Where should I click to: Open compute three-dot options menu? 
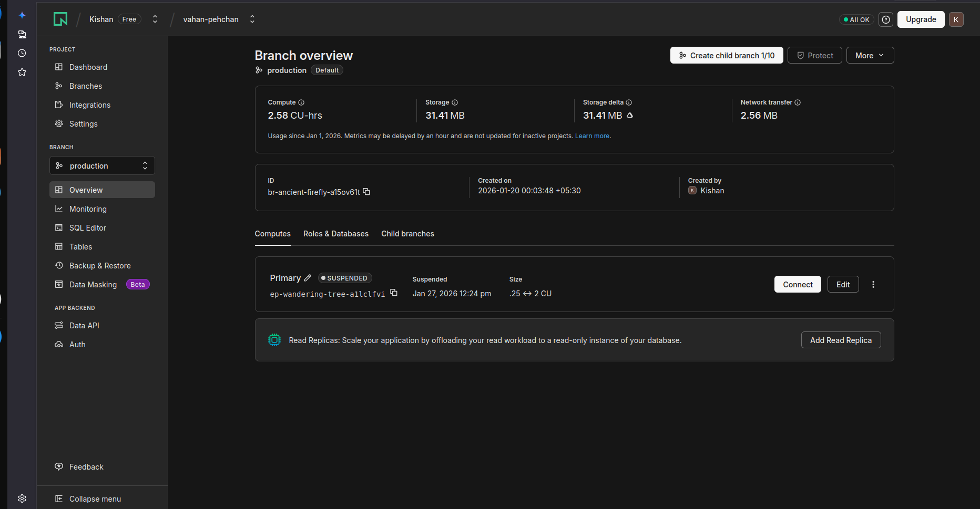[873, 284]
